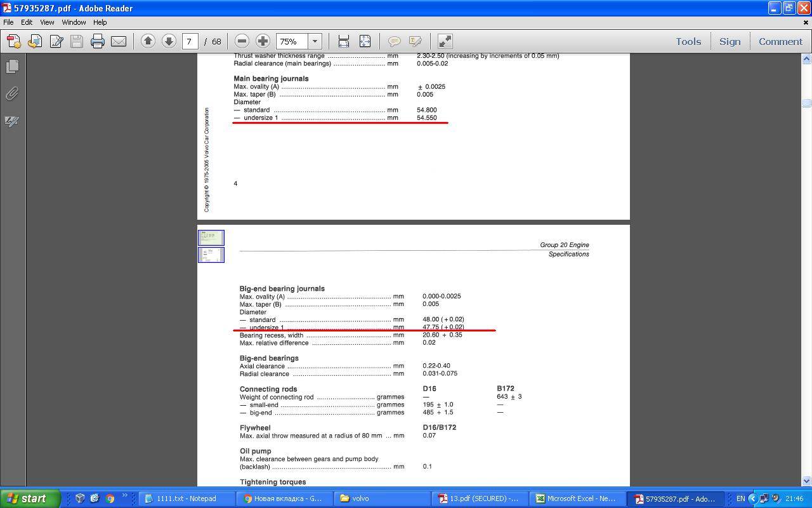Screen dimensions: 812x508
Task: Click the Zoom in plus button
Action: click(263, 41)
